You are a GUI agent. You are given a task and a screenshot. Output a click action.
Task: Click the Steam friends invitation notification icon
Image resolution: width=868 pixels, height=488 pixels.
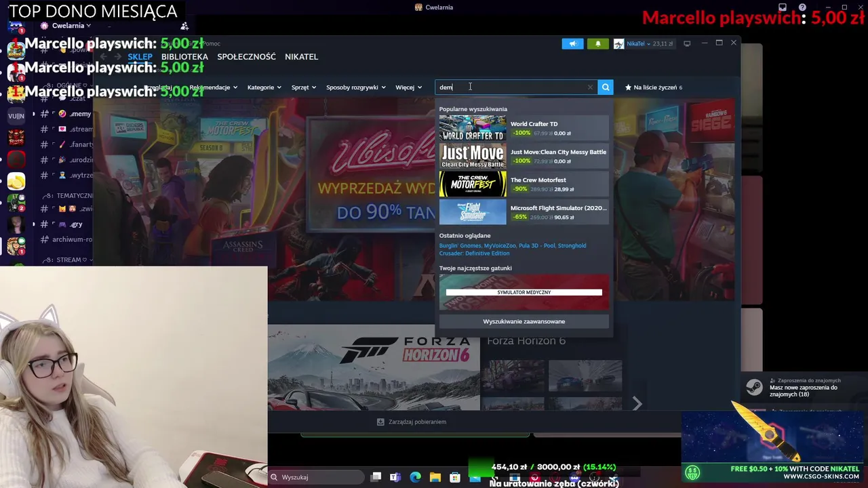(x=753, y=387)
